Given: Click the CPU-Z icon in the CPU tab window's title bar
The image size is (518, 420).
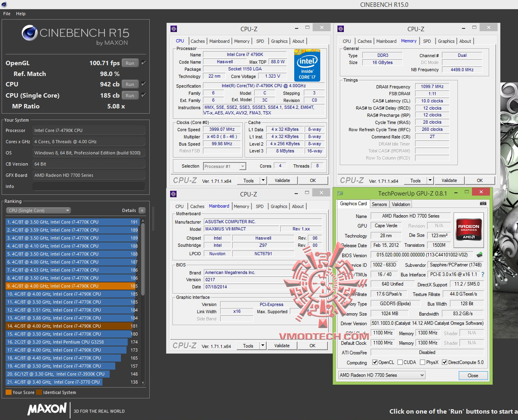Looking at the screenshot, I should point(174,29).
